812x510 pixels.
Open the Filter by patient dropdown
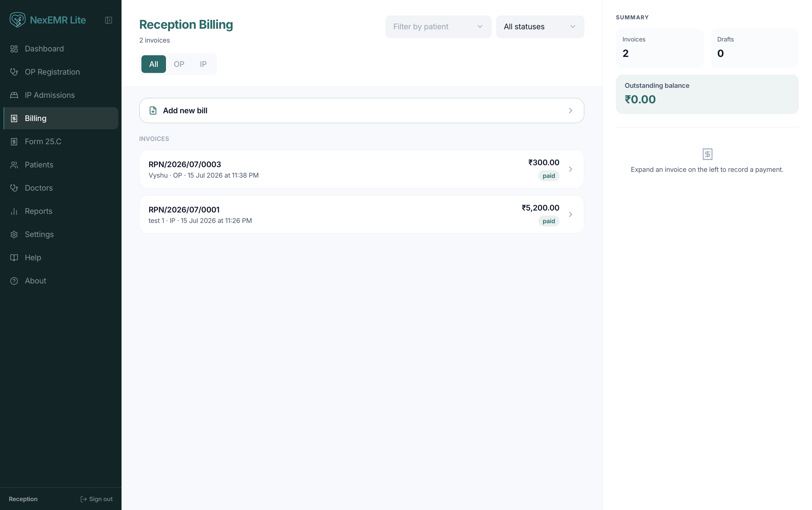(438, 27)
